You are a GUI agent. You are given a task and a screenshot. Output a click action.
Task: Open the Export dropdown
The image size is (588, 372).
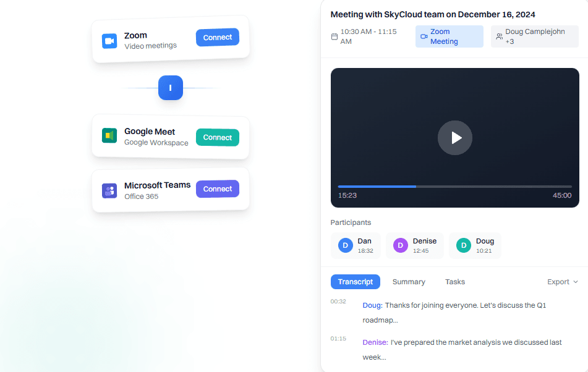coord(557,282)
